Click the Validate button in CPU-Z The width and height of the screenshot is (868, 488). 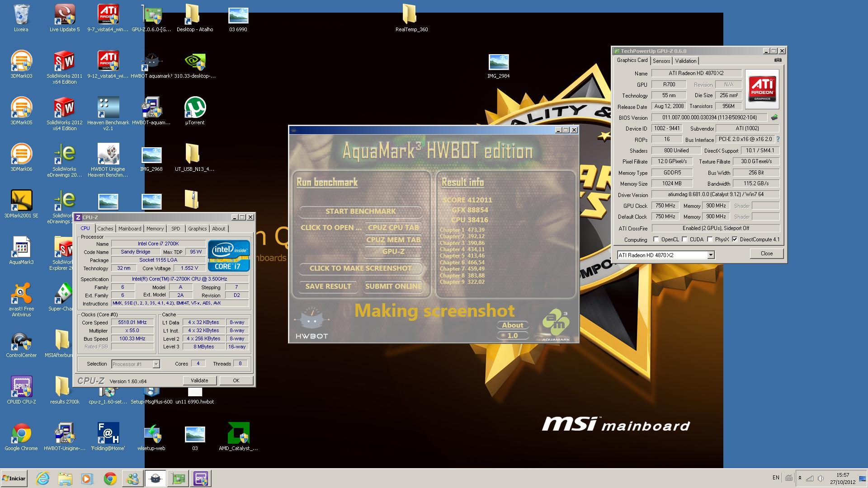(x=199, y=380)
